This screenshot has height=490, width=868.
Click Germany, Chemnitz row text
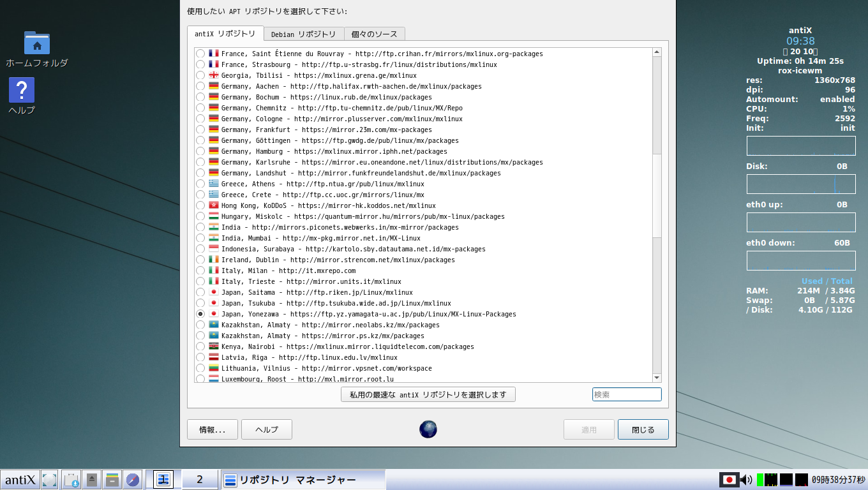coord(342,108)
